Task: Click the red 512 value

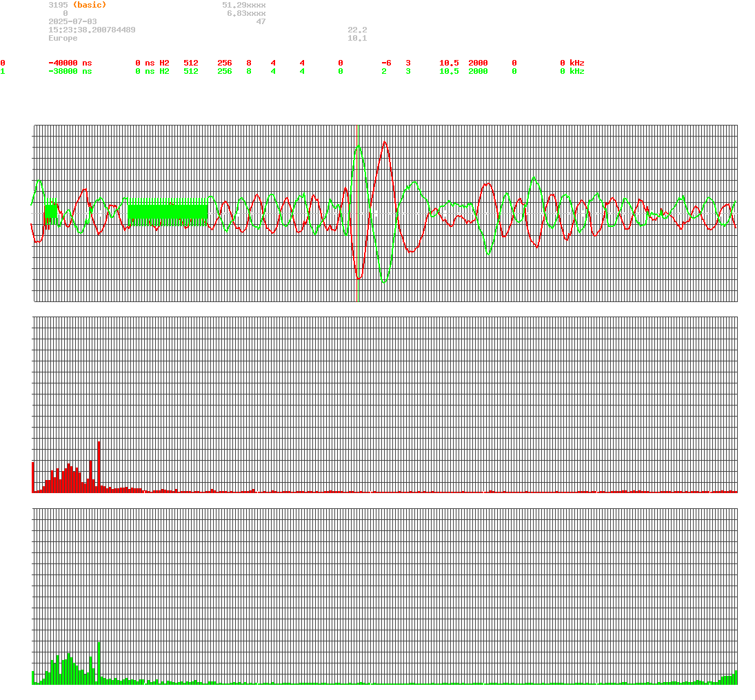Action: 191,63
